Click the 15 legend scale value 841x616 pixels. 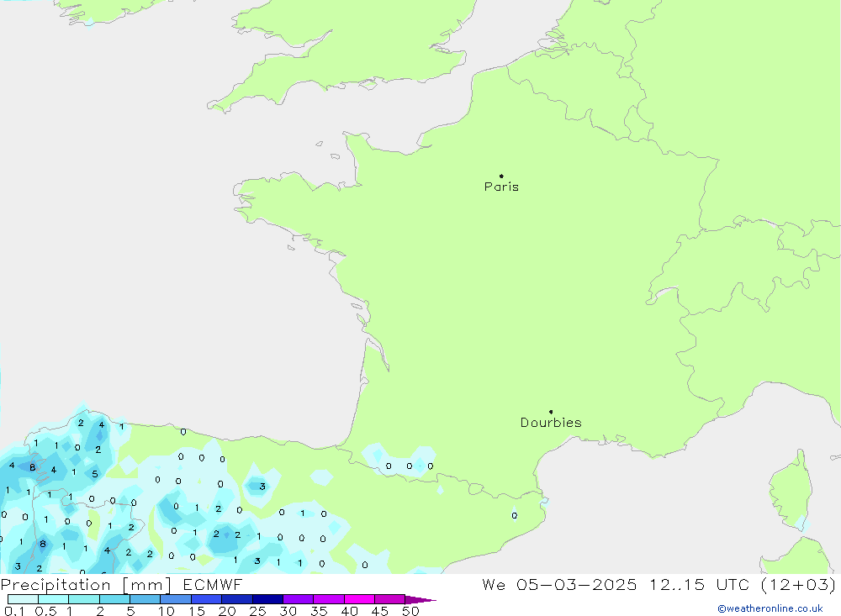pos(197,611)
